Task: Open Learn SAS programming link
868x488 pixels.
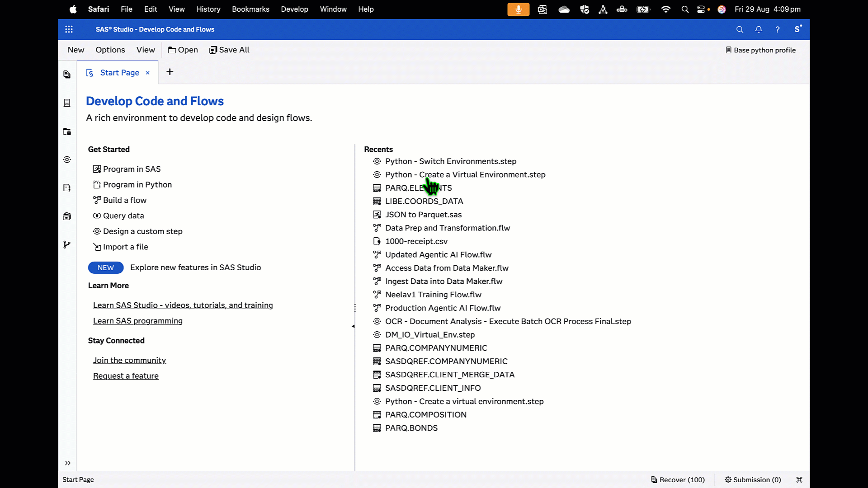Action: (138, 321)
